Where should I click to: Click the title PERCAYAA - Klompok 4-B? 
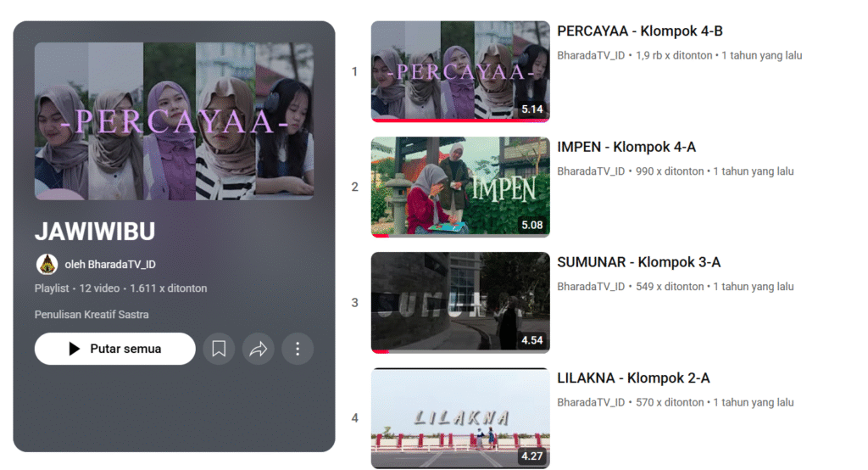(639, 31)
